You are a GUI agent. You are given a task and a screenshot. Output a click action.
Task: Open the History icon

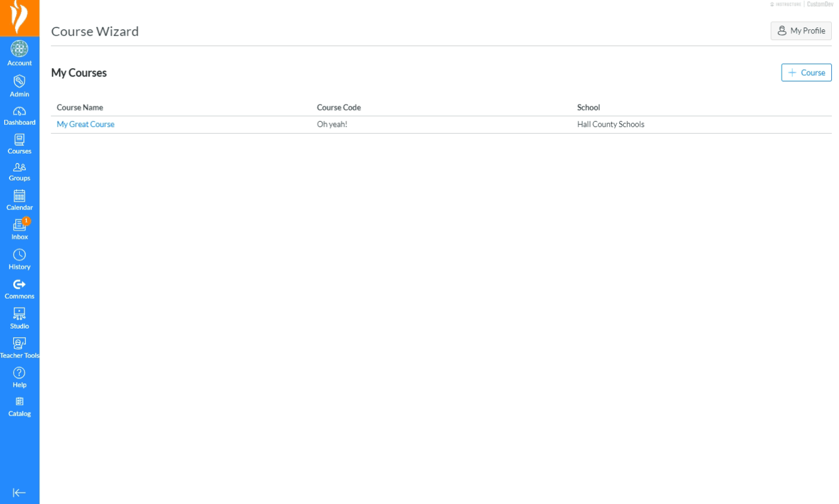click(x=20, y=257)
